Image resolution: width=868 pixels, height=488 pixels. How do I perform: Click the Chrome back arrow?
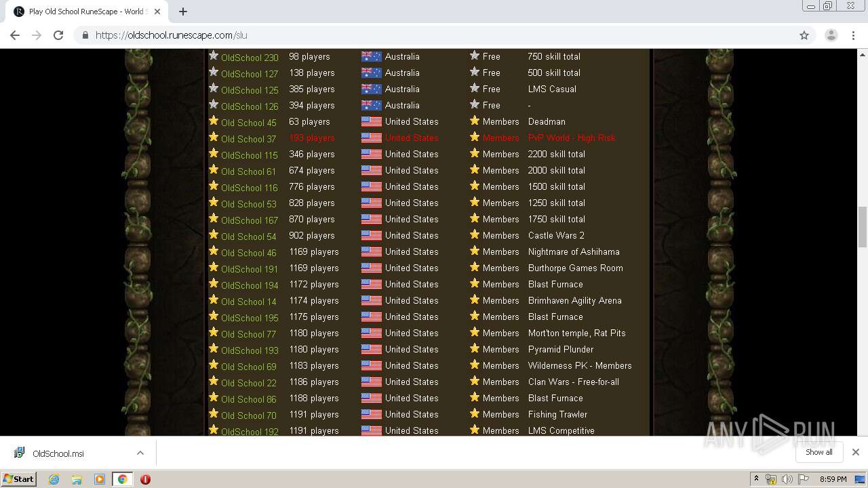pyautogui.click(x=15, y=35)
